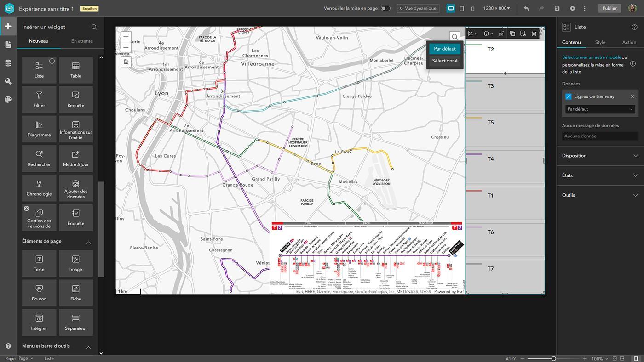Toggle Verrouiller la mise en page
Screen dimensions: 644x362
385,8
